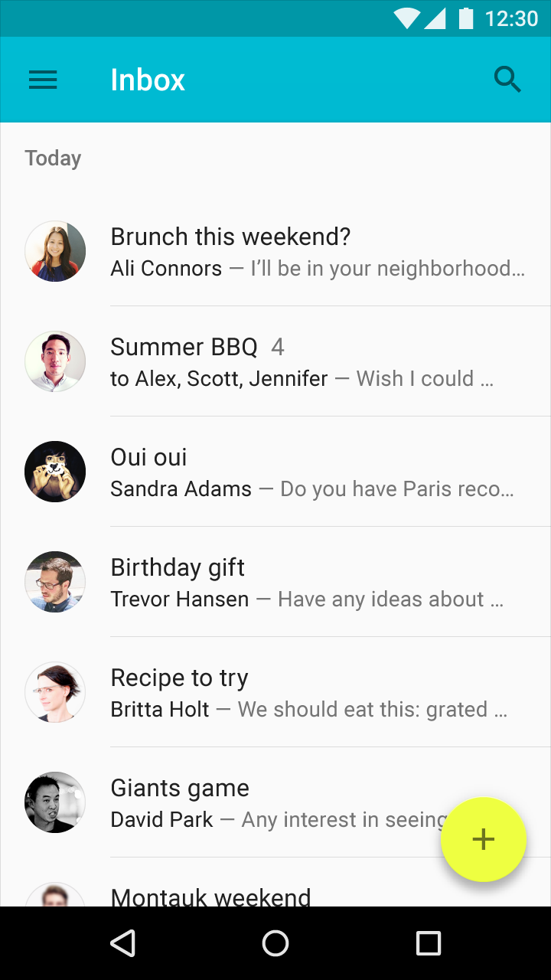Viewport: 551px width, 980px height.
Task: Open the hamburger navigation menu
Action: click(43, 80)
